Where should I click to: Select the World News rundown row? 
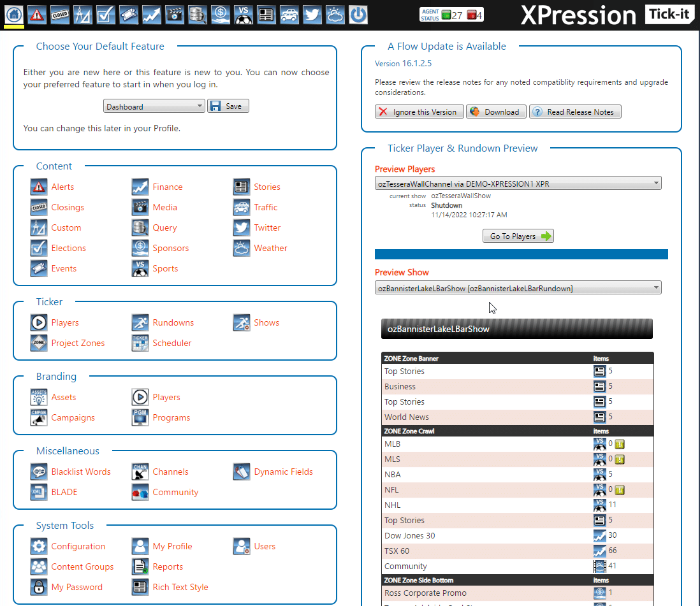[518, 417]
